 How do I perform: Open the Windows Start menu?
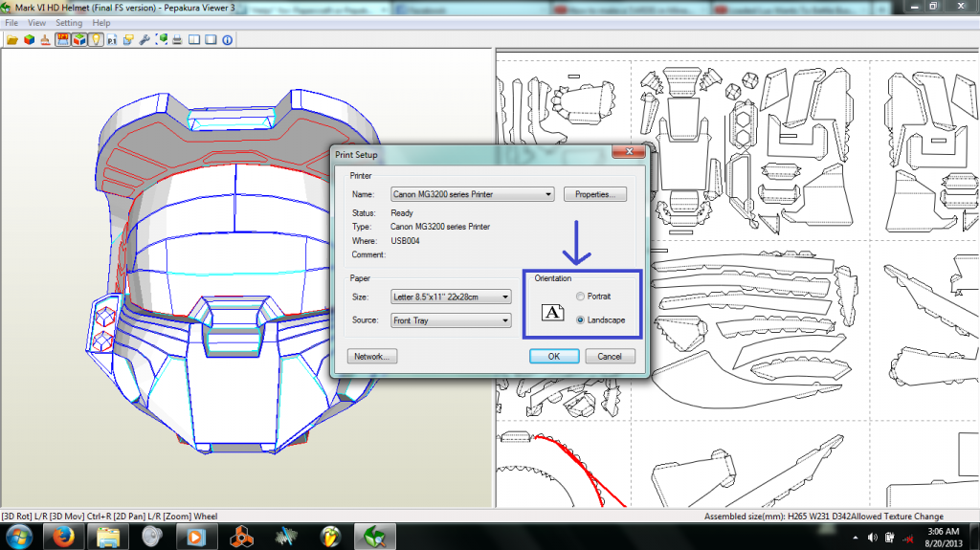click(x=19, y=537)
